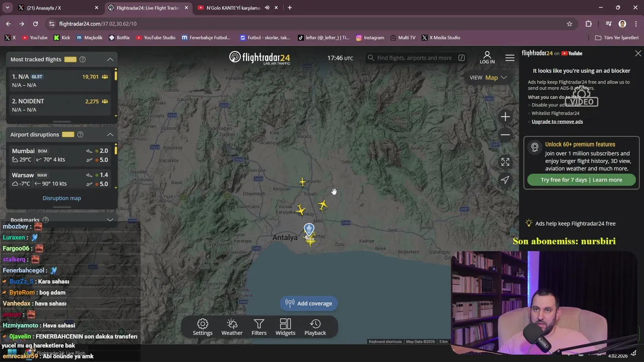This screenshot has width=644, height=362.
Task: Open a new browser tab
Action: coord(289,8)
